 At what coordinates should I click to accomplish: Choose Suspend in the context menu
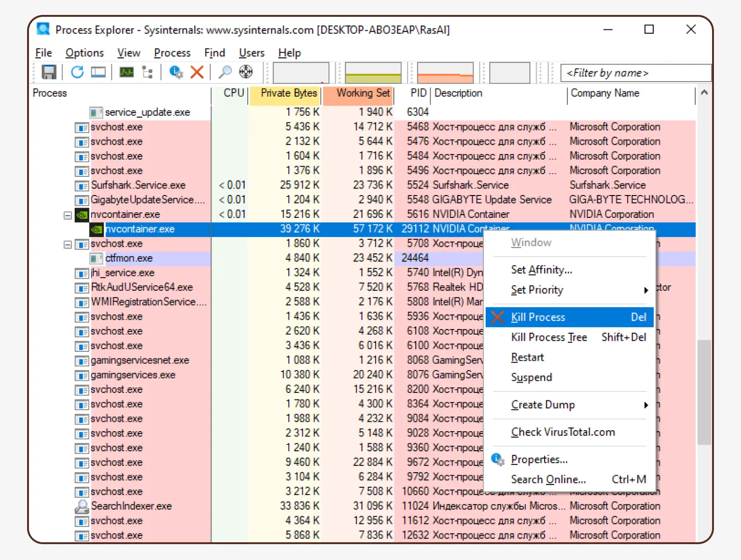point(570,378)
